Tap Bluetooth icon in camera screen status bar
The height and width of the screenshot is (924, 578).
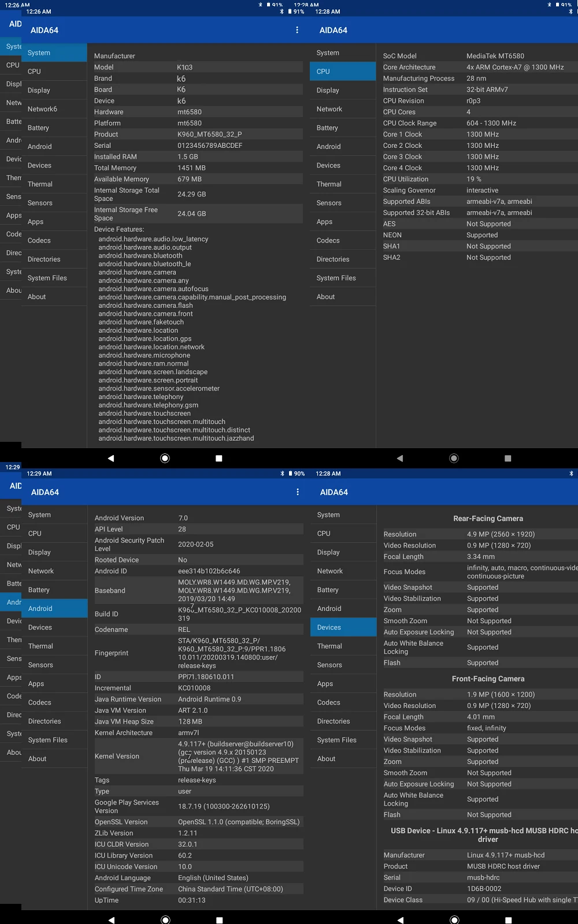pos(572,474)
